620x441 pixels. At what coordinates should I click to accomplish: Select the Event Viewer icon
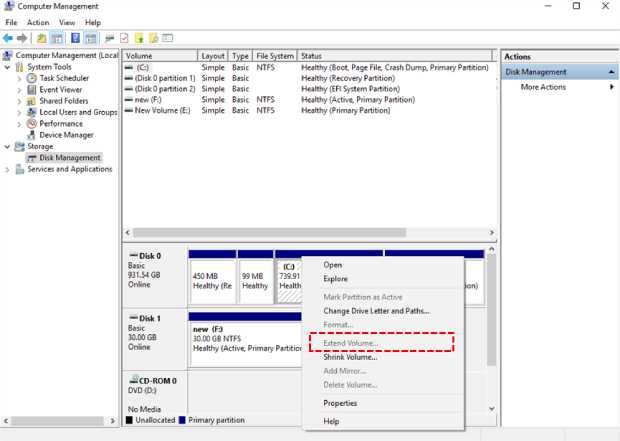[31, 90]
